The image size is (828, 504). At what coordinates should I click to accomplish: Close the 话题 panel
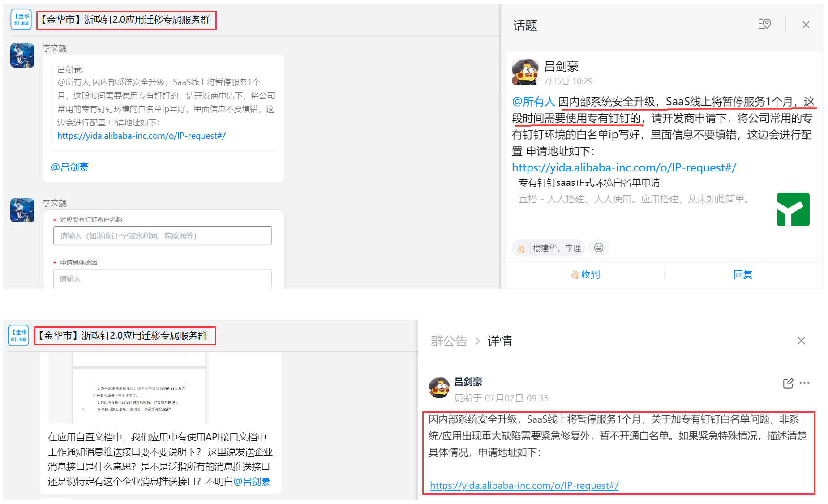coord(806,25)
